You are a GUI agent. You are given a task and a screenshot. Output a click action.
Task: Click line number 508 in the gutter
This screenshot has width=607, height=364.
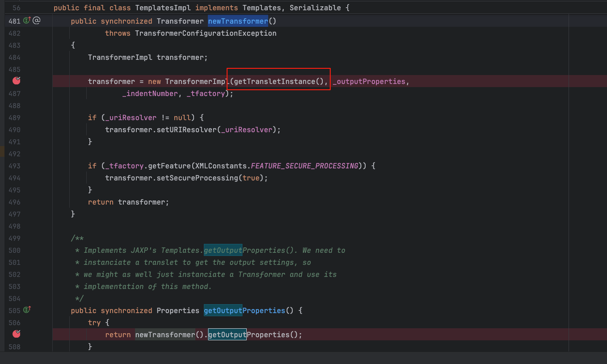tap(15, 346)
